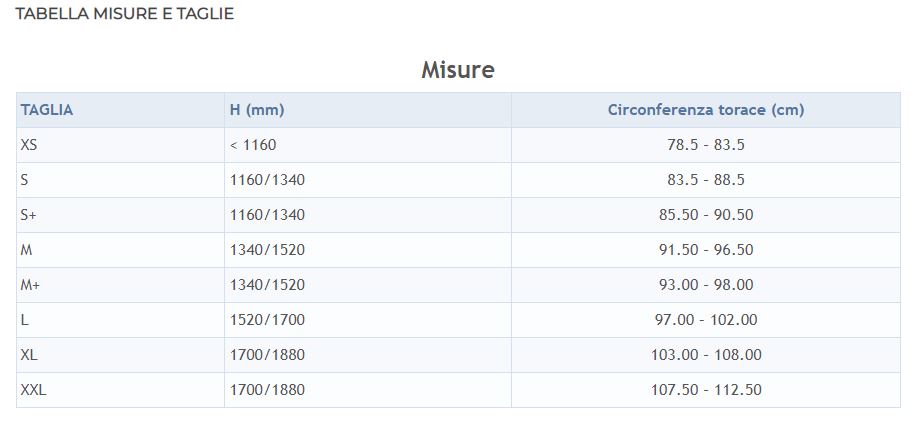Viewport: 918px width, 424px height.
Task: Click the Misure table title
Action: (x=457, y=70)
